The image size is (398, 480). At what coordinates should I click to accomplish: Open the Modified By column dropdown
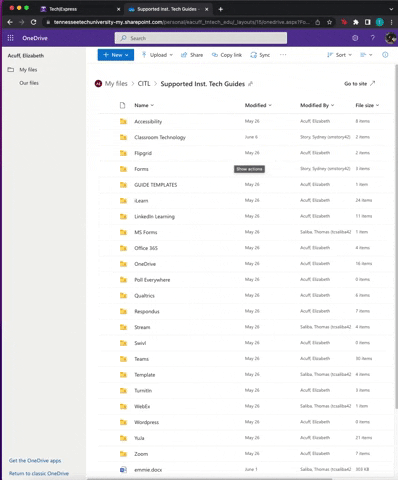tap(317, 105)
